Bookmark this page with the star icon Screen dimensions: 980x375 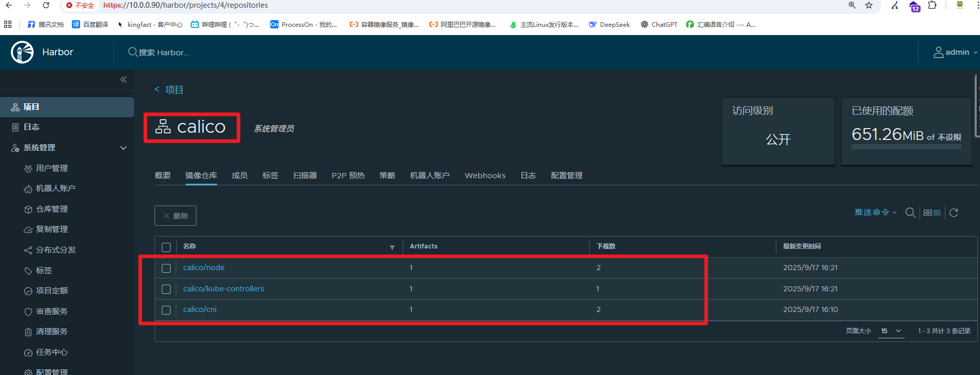869,5
